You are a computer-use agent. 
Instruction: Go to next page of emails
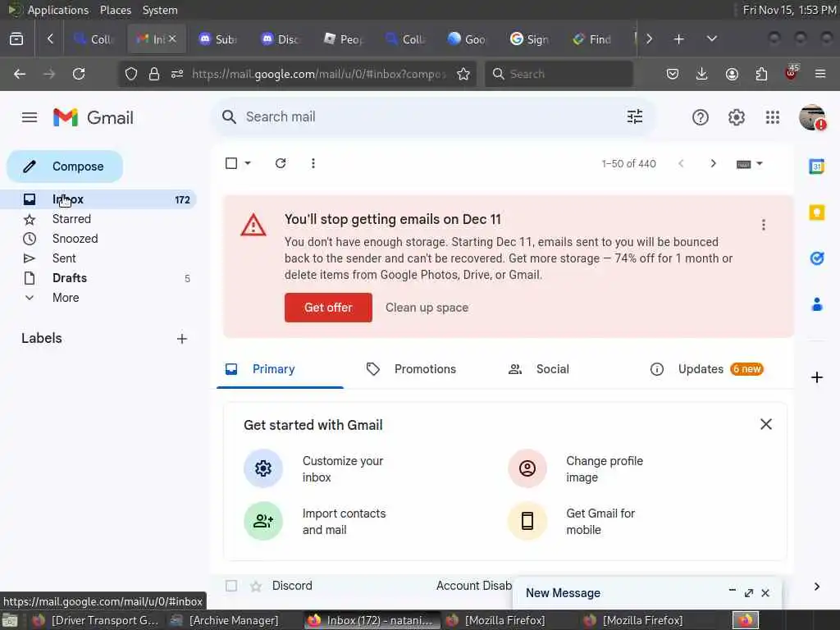[x=713, y=163]
